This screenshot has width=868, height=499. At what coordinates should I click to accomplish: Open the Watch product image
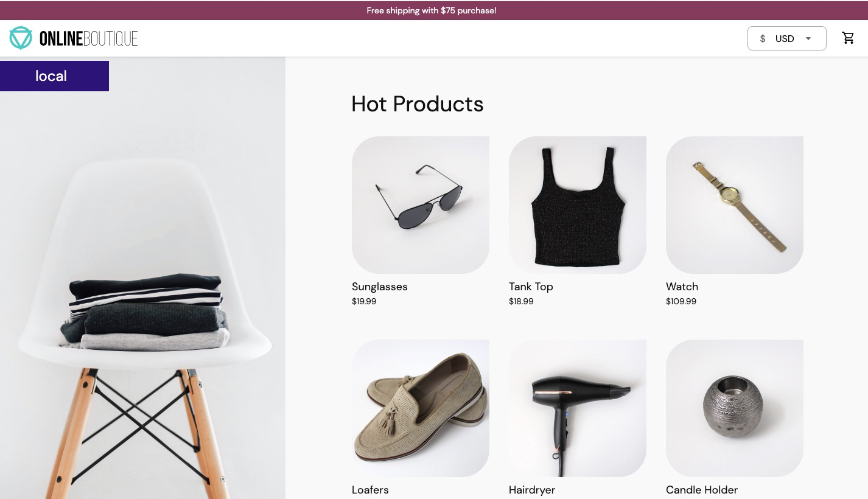click(x=735, y=205)
